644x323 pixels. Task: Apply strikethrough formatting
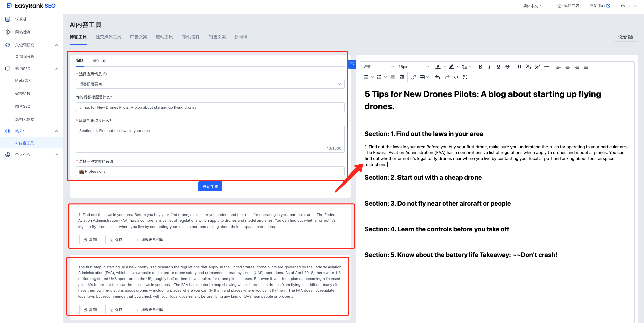507,67
